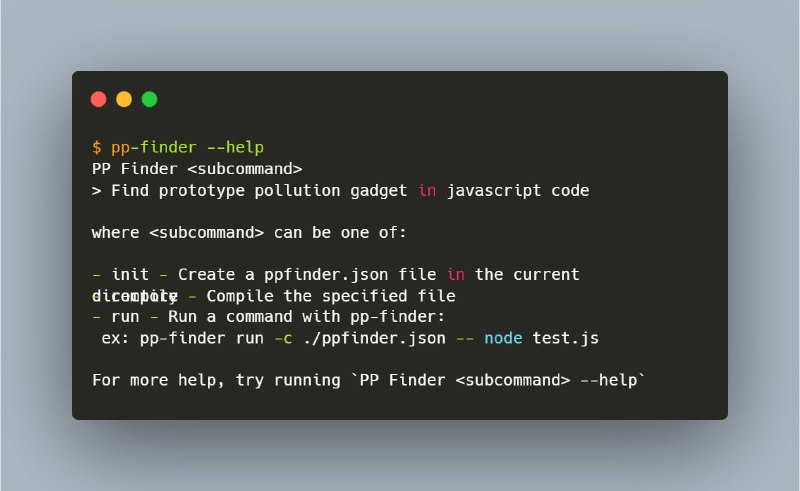Screen dimensions: 800x491
Task: Click the orange dollar prompt symbol
Action: (x=96, y=148)
